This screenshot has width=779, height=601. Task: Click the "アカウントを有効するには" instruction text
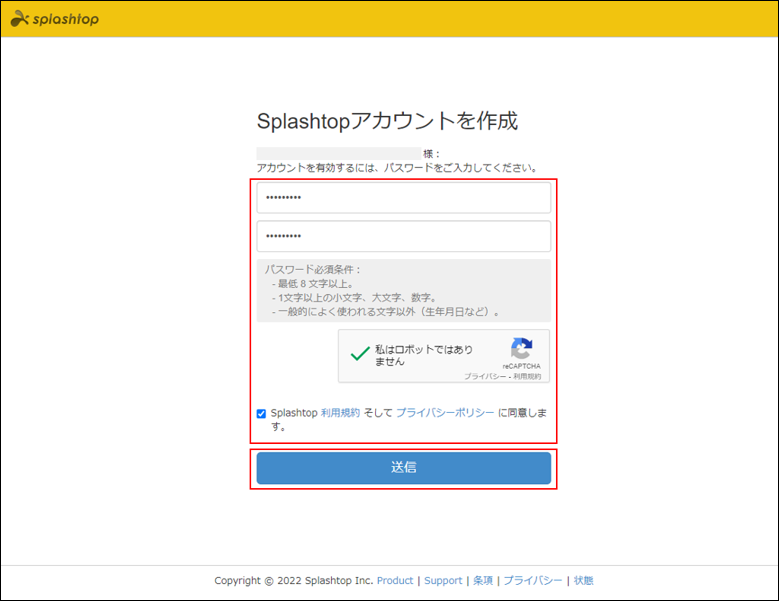coord(397,168)
